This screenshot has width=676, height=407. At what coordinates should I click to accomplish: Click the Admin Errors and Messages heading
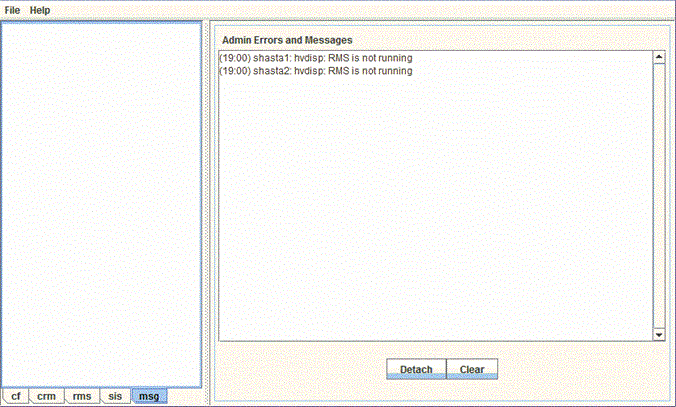pos(287,40)
